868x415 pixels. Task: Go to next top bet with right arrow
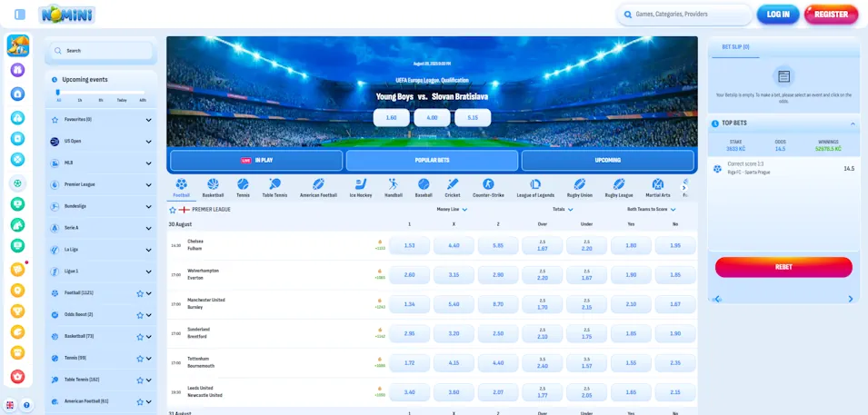pyautogui.click(x=851, y=299)
